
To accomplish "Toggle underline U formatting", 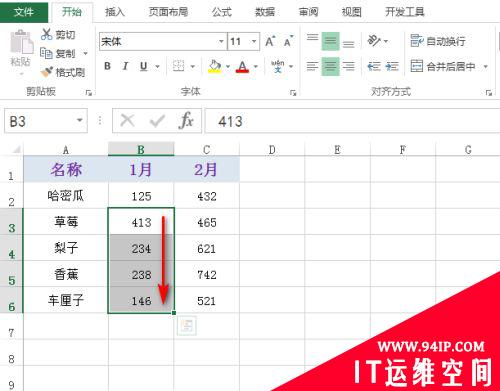I will 144,66.
